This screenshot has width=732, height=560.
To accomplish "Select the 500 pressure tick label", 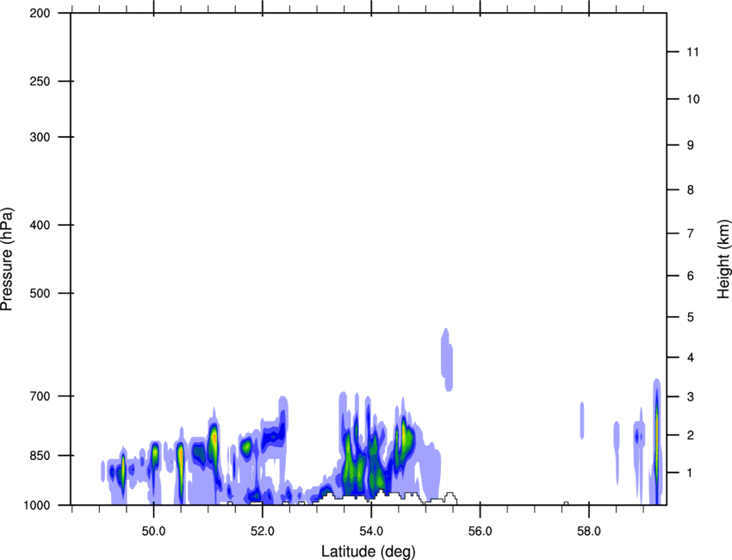I will pos(40,293).
